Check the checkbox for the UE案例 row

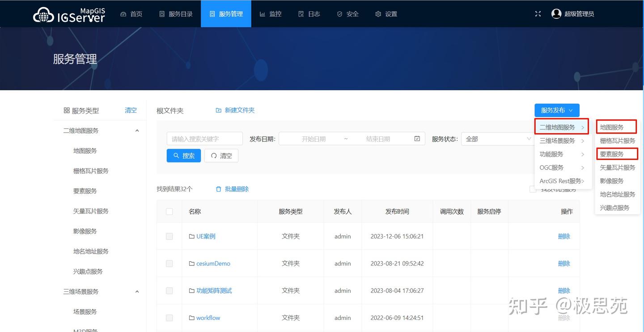point(169,236)
